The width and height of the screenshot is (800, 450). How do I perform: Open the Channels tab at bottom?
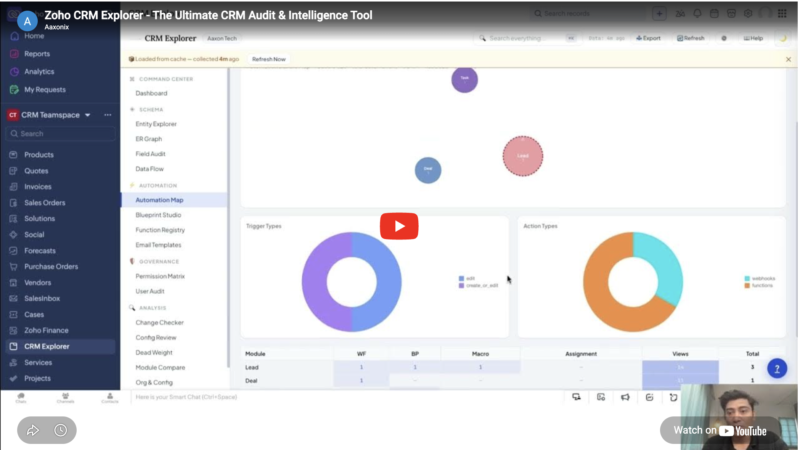point(65,398)
